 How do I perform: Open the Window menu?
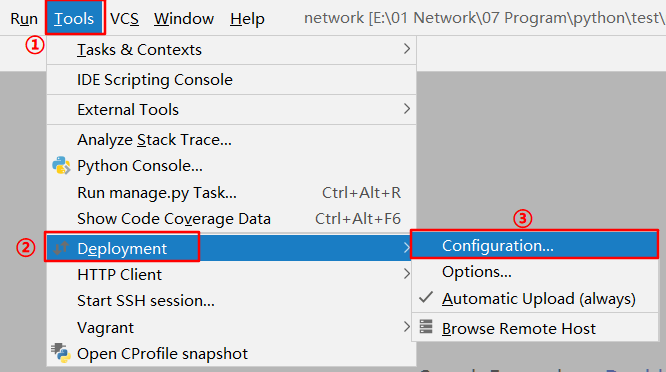point(184,19)
